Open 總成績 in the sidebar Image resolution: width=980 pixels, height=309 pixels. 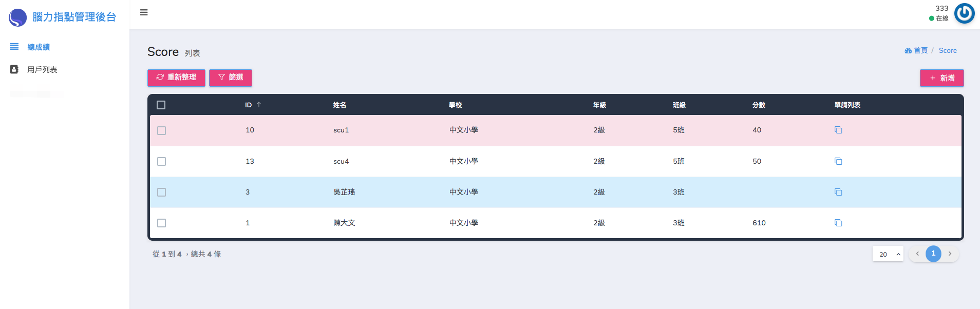[x=39, y=47]
